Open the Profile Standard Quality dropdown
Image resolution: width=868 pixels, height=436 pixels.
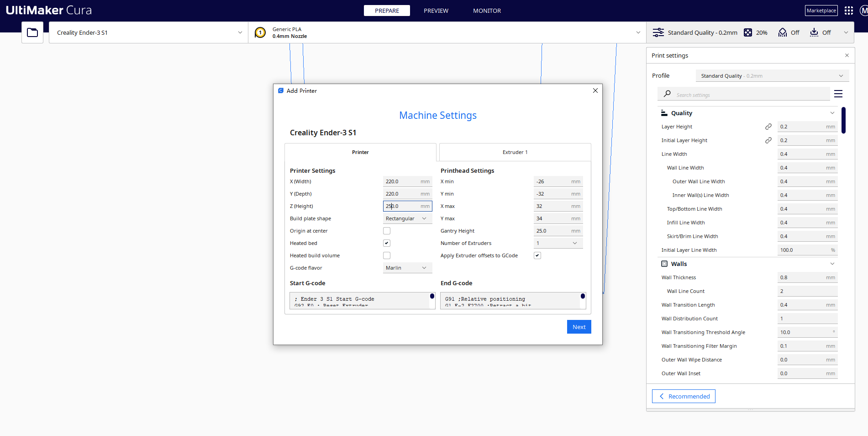[x=772, y=76]
